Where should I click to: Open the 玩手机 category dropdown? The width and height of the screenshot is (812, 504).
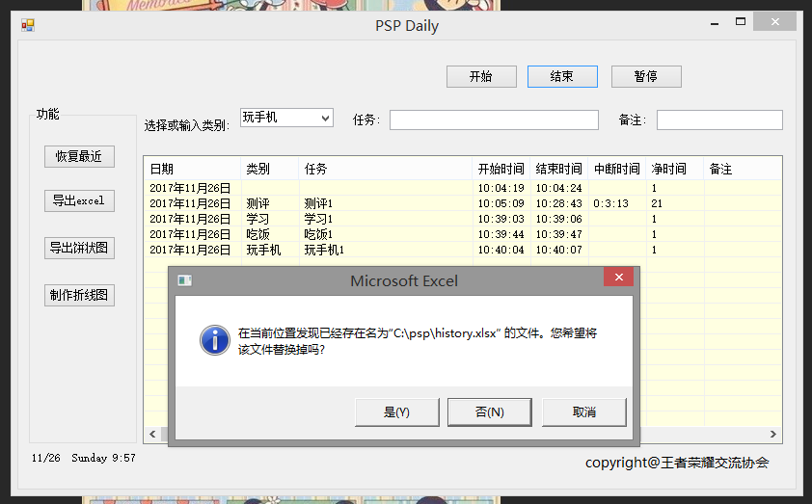325,118
